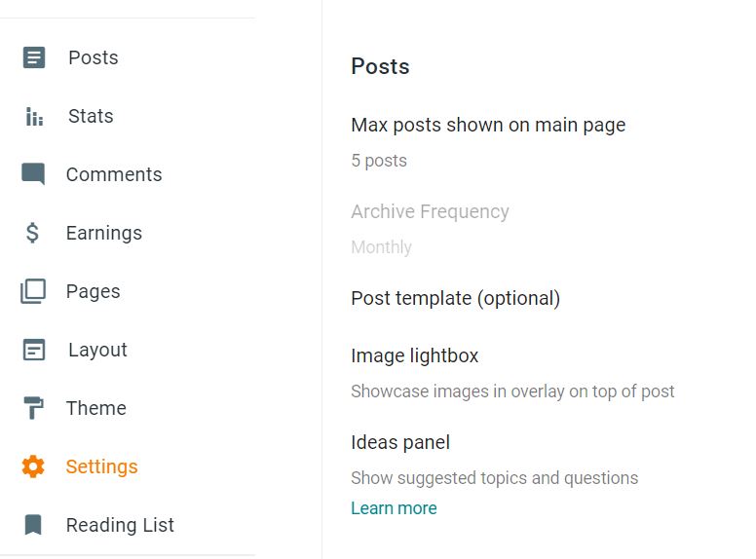Go to the Earnings section
This screenshot has height=559, width=756.
point(104,233)
